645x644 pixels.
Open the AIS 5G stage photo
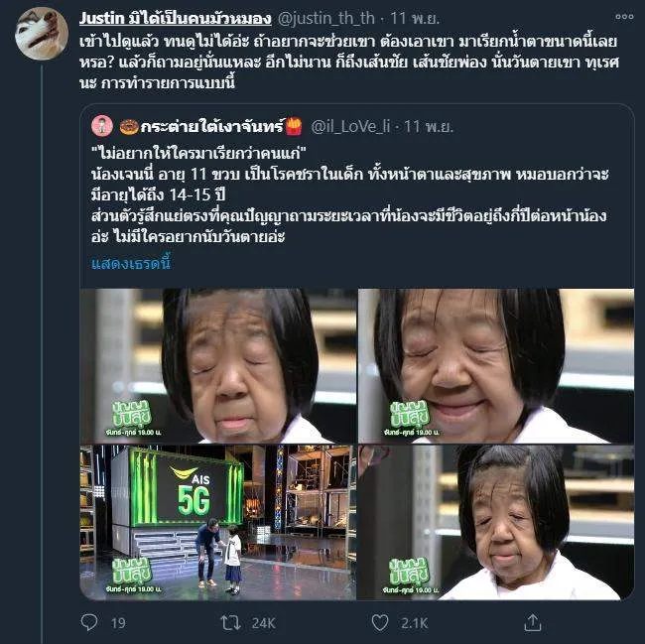tap(218, 522)
